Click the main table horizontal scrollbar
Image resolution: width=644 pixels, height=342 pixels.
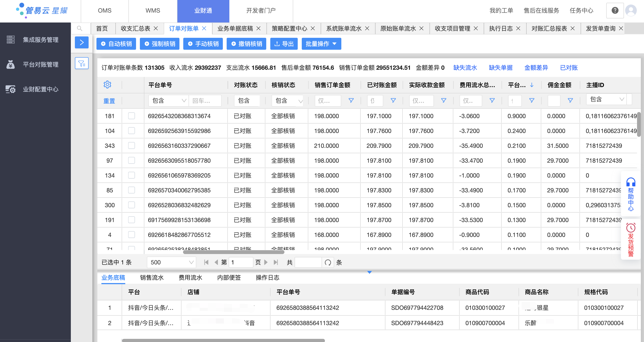tap(233, 252)
